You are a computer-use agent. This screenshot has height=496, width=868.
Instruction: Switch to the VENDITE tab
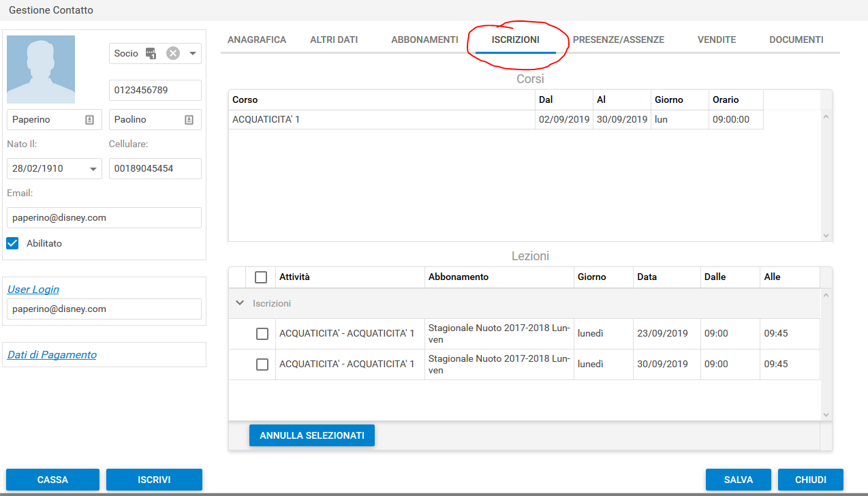(x=717, y=40)
